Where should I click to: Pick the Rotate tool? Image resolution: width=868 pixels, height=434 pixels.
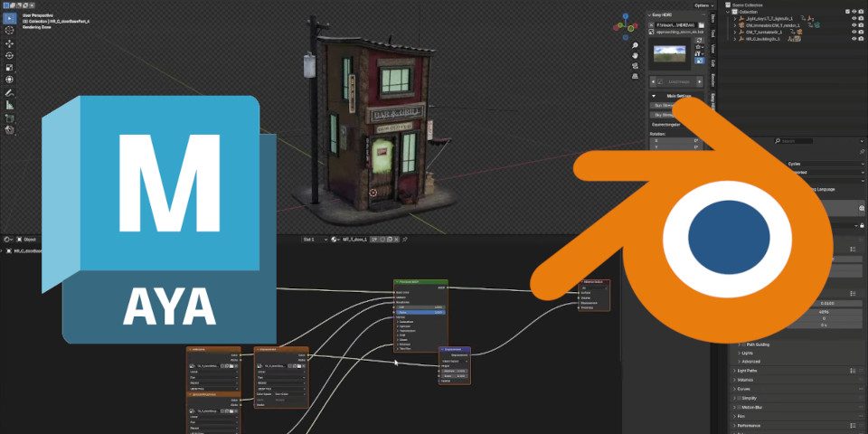[10, 55]
